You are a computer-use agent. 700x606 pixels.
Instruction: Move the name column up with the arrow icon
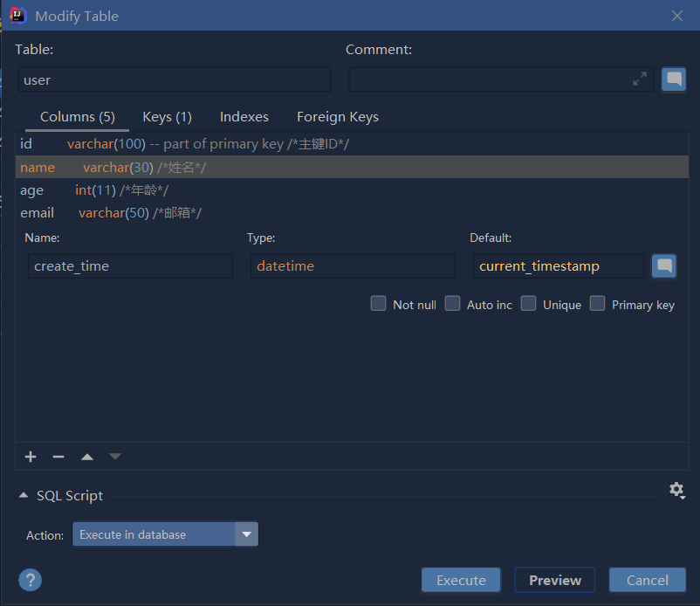click(86, 456)
